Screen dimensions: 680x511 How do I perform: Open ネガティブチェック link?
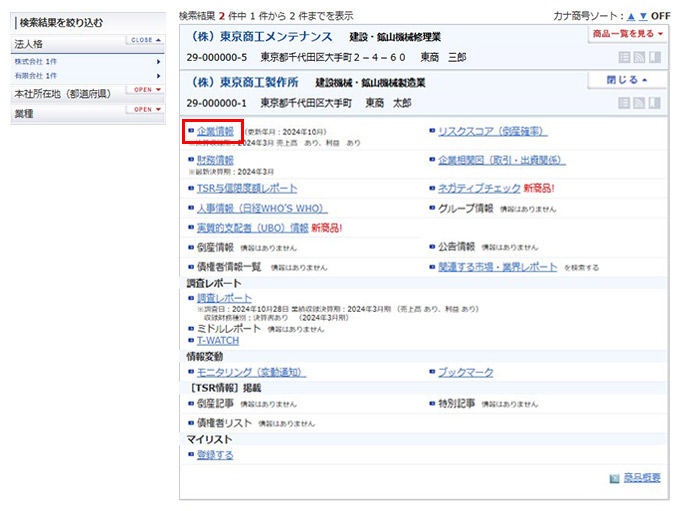click(479, 188)
